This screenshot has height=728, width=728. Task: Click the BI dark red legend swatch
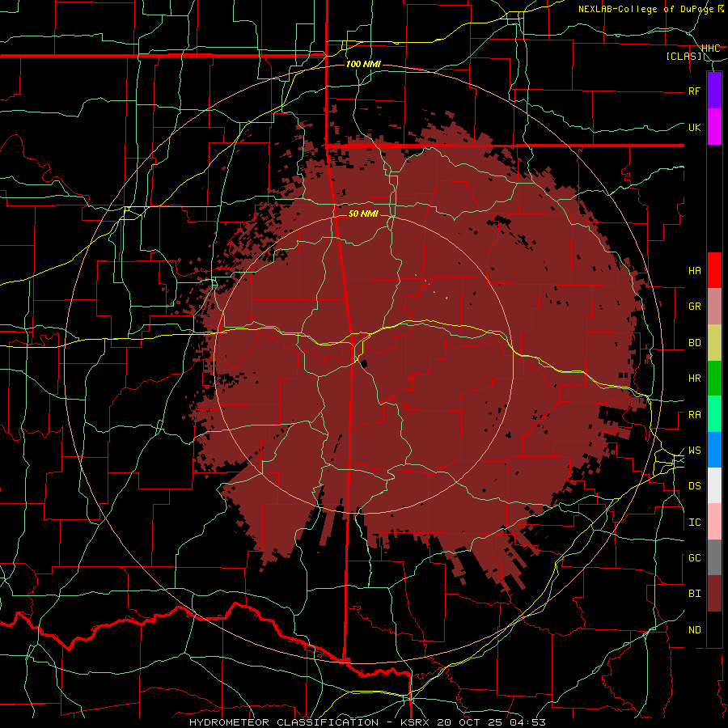[714, 594]
